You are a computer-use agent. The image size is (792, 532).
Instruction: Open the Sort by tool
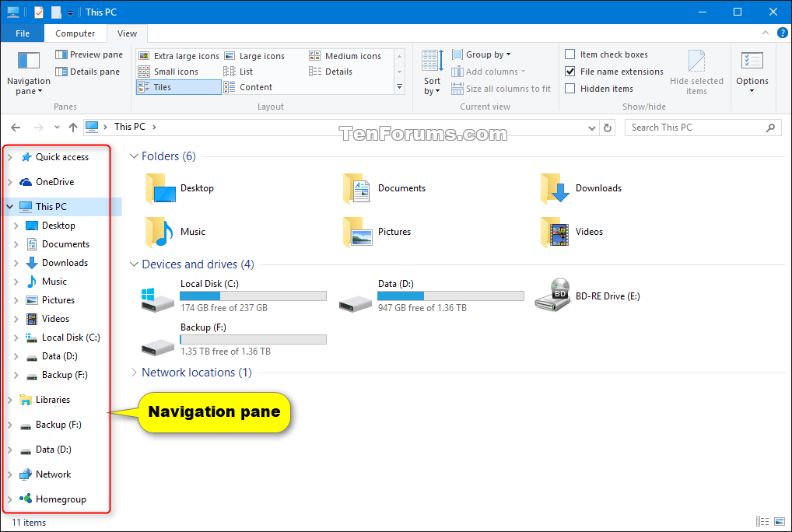tap(431, 71)
